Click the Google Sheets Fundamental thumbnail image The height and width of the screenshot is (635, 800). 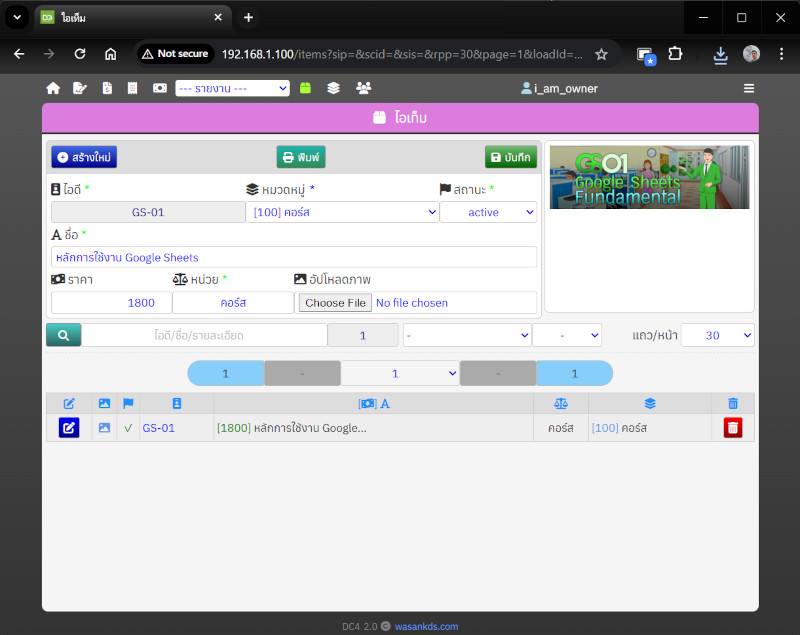tap(649, 177)
